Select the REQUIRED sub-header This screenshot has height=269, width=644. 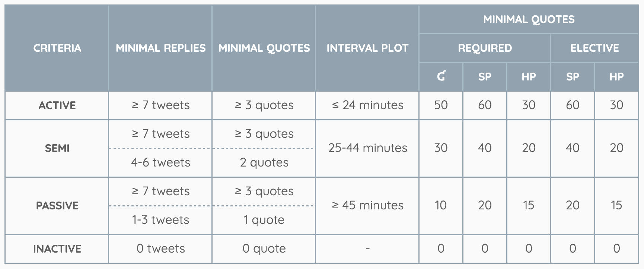pyautogui.click(x=485, y=48)
